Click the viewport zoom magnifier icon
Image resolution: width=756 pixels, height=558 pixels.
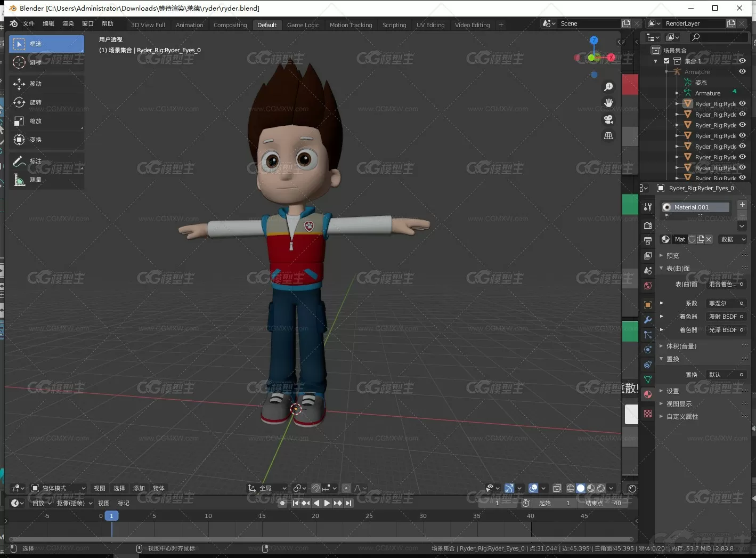click(608, 86)
